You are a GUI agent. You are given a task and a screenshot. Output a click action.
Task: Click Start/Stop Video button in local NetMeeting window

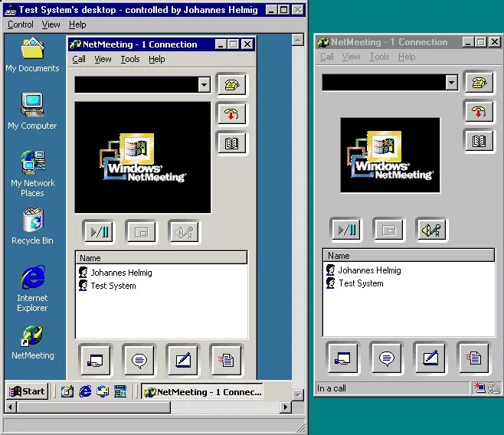click(346, 230)
